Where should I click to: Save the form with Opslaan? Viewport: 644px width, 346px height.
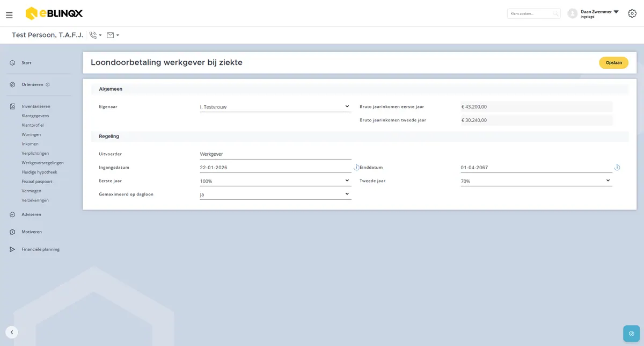[x=614, y=63]
